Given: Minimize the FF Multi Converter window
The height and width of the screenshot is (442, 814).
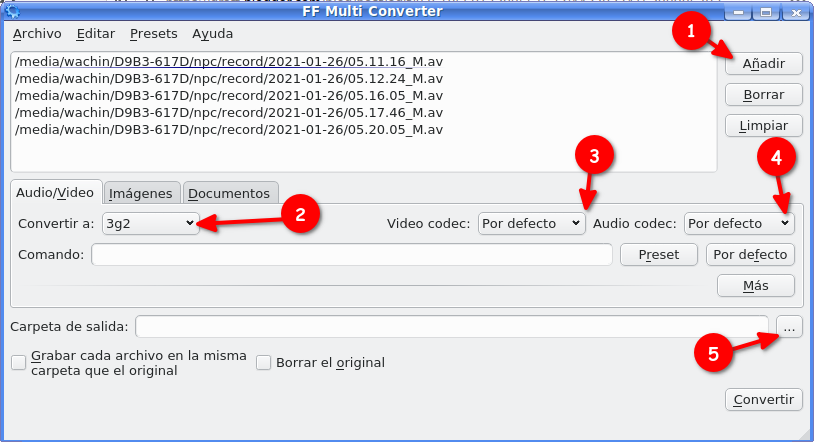Looking at the screenshot, I should tap(739, 12).
